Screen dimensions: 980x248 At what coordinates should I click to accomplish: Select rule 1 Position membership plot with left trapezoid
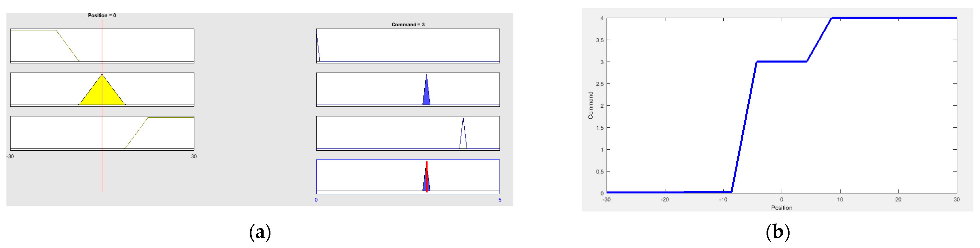click(x=102, y=46)
